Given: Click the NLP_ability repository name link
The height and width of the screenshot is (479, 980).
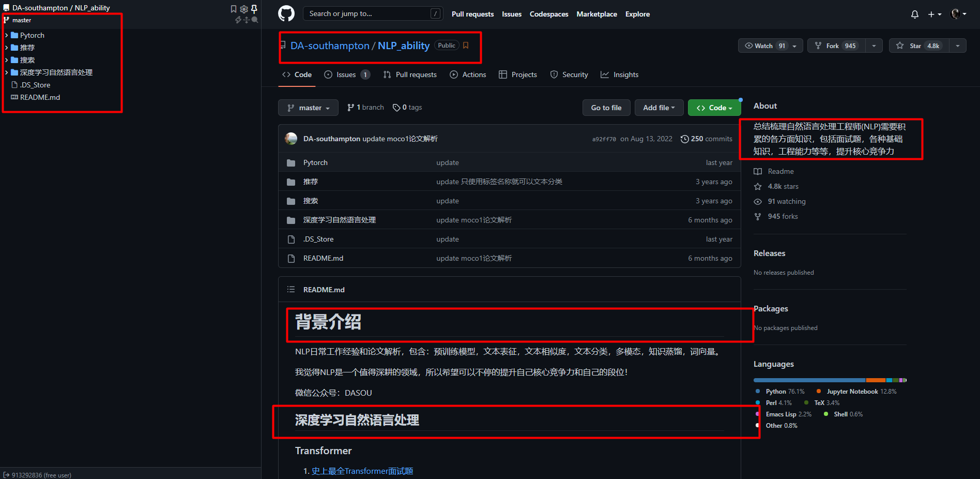Looking at the screenshot, I should [404, 46].
